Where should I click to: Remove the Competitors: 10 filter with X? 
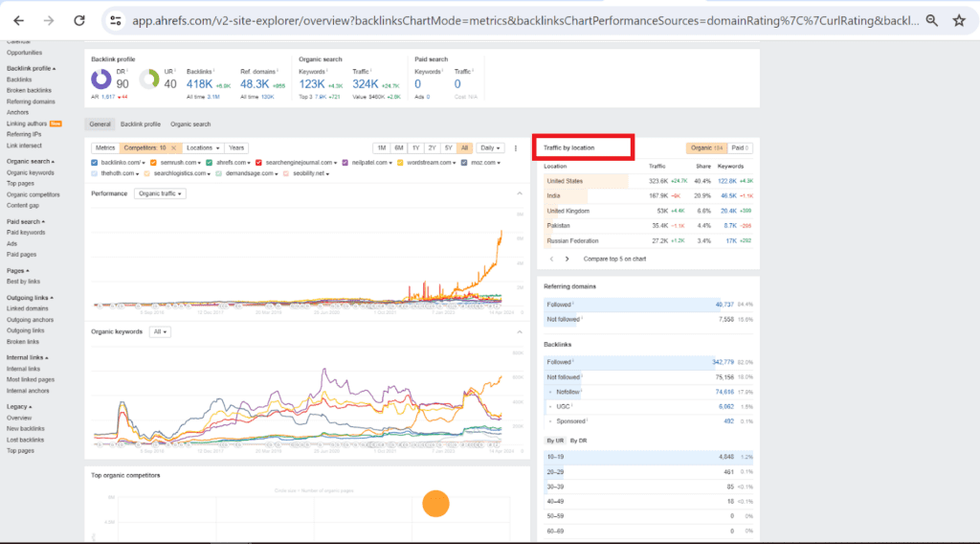tap(174, 148)
